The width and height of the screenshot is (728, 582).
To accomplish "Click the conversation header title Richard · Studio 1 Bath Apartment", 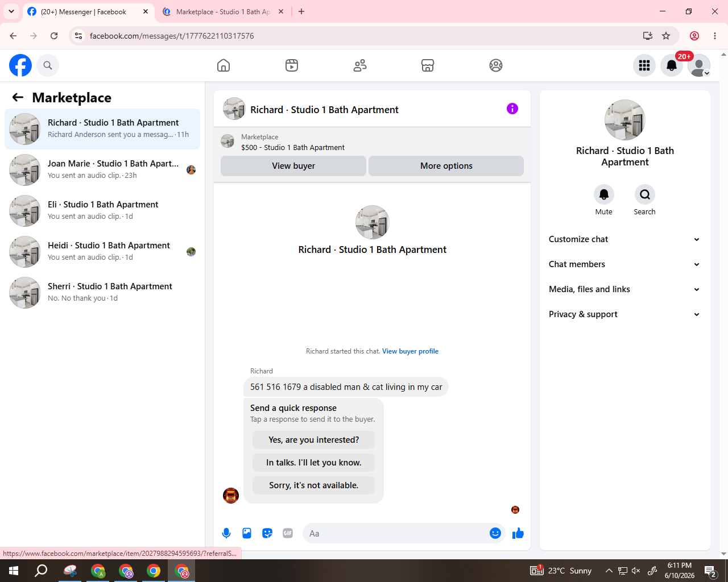I will (324, 110).
